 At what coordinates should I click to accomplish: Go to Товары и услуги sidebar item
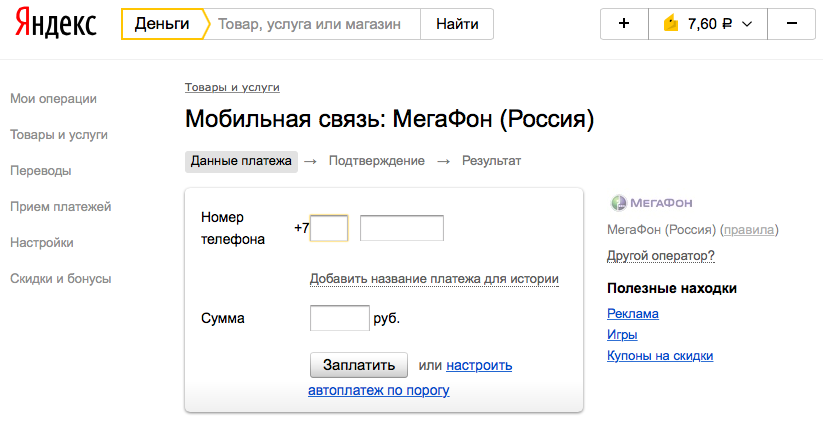[59, 134]
